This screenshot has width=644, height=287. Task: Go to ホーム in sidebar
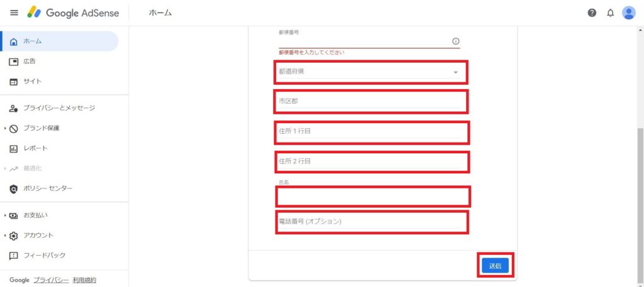pos(33,41)
